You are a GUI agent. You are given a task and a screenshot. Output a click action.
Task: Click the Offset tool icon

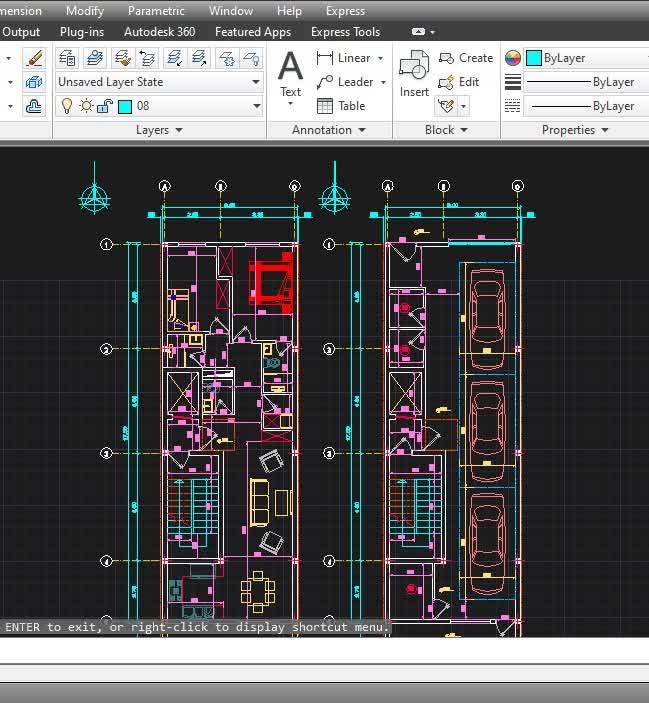coord(34,106)
